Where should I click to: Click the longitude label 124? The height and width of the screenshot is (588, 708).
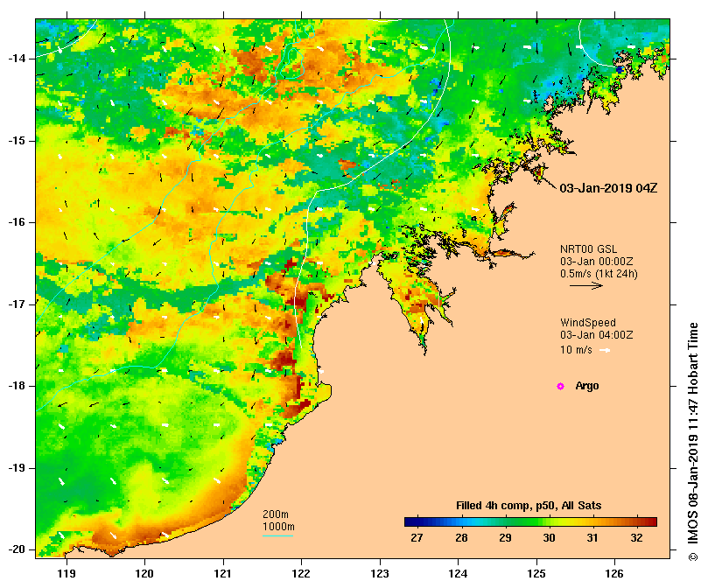coord(458,574)
